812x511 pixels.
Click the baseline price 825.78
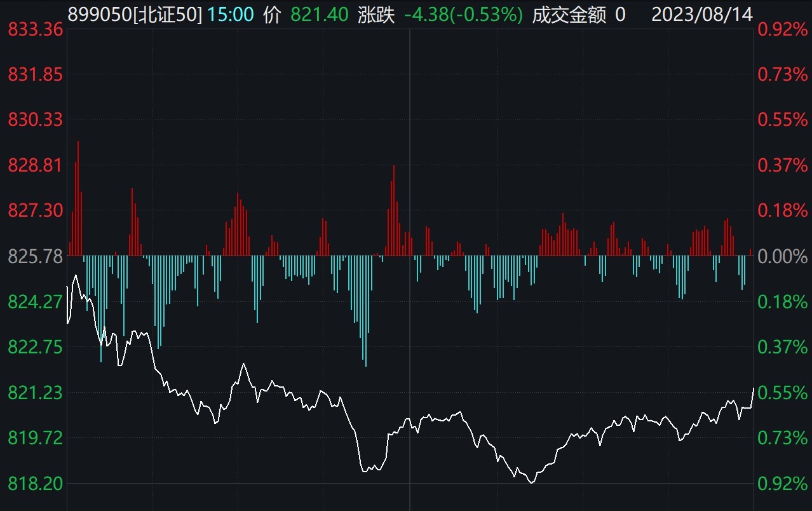coord(35,256)
